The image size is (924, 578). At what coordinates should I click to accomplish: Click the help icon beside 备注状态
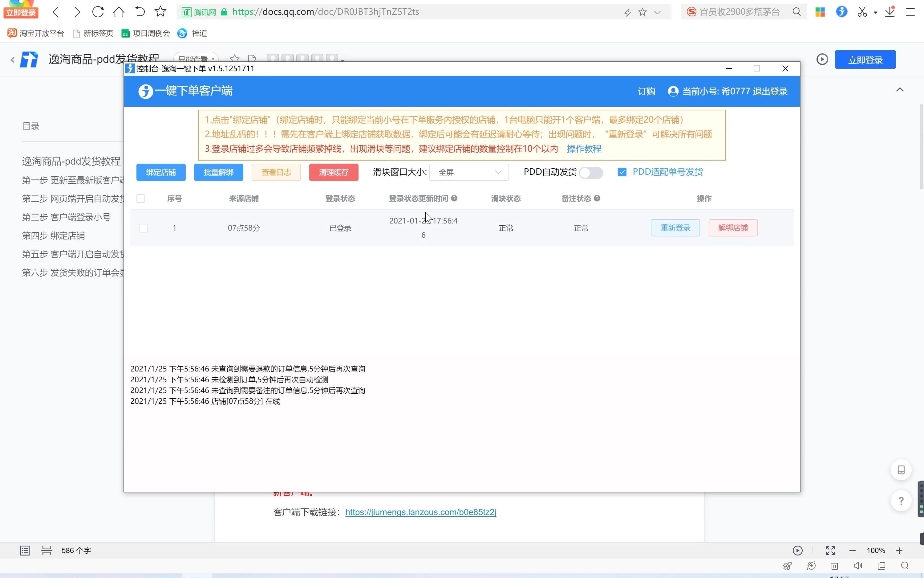[597, 199]
